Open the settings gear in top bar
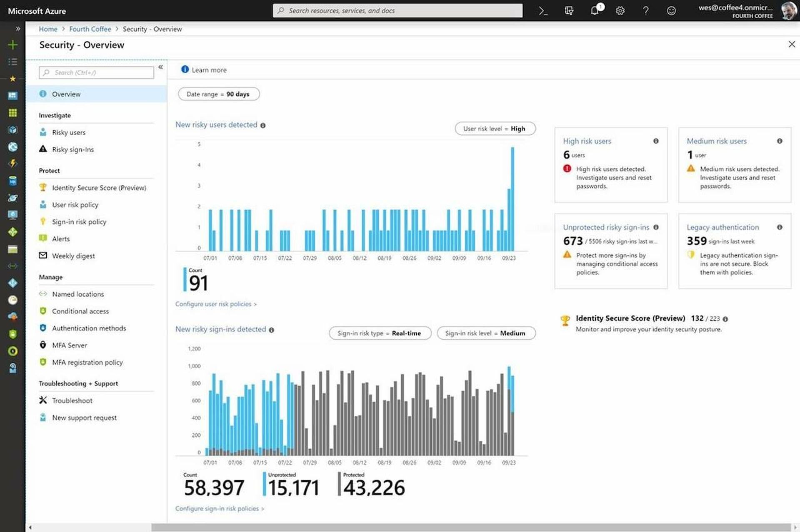800x532 pixels. coord(620,11)
